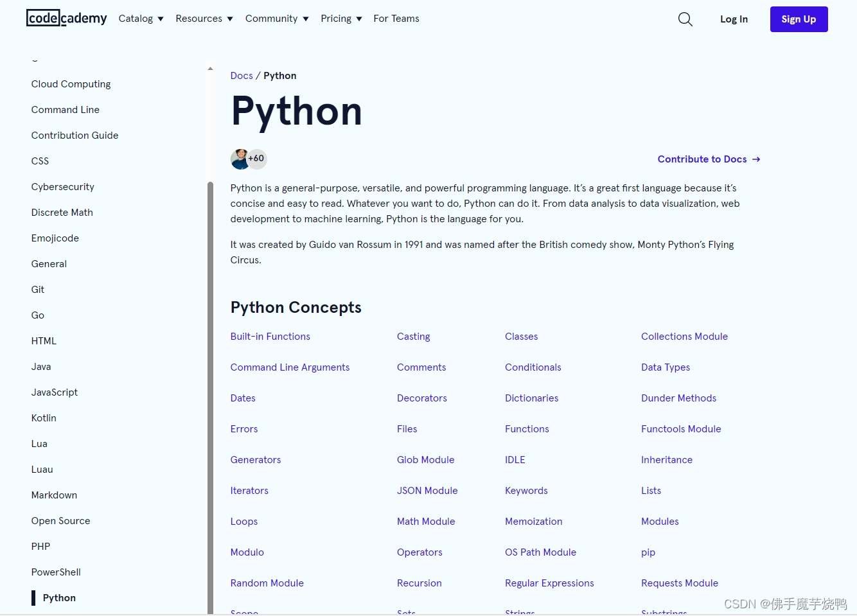Screen dimensions: 857x616
Task: Open the Decorators concept link
Action: point(421,398)
